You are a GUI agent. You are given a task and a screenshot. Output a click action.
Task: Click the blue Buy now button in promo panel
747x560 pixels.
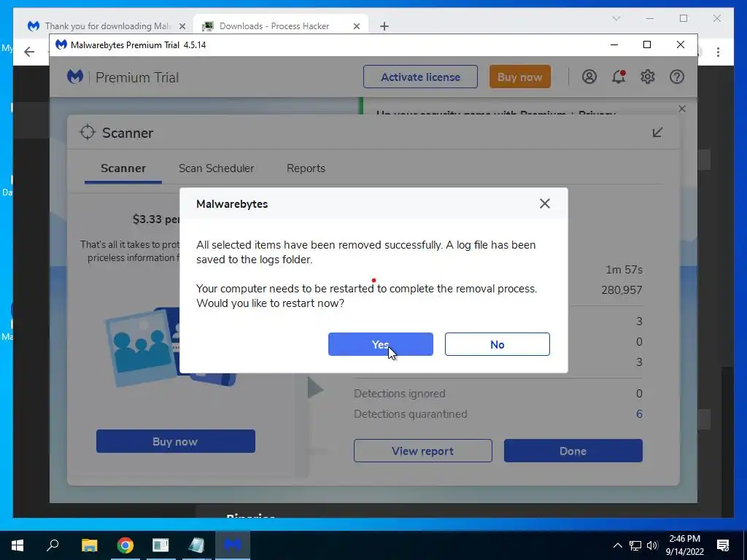point(175,441)
